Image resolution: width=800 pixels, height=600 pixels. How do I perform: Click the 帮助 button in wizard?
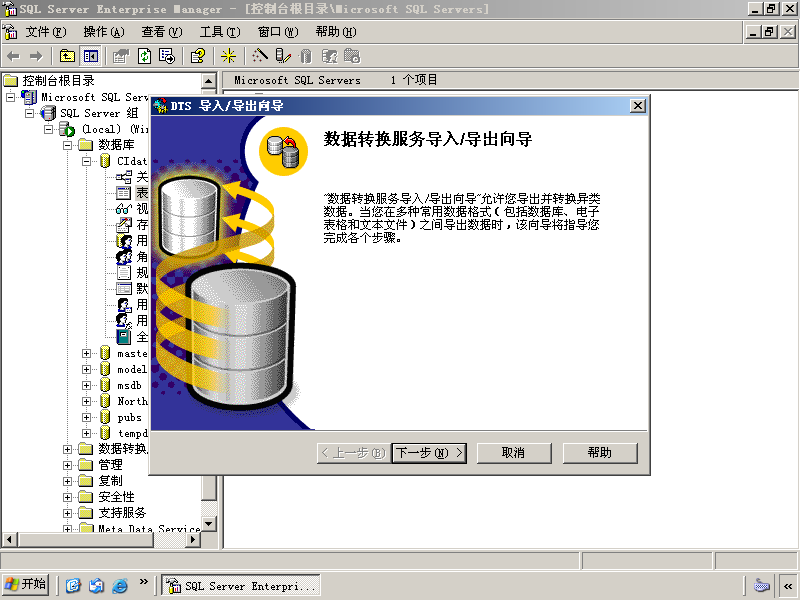click(x=600, y=453)
